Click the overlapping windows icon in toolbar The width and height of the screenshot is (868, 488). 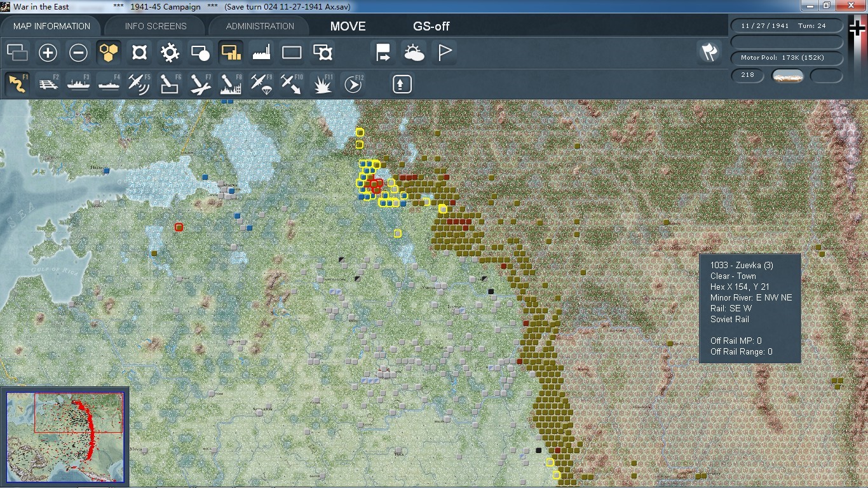pos(17,53)
